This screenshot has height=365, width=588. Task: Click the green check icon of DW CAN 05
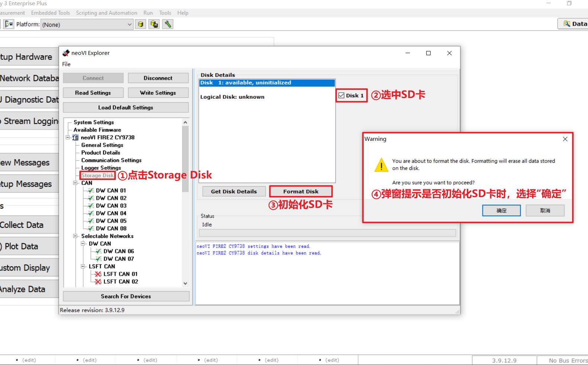tap(91, 221)
